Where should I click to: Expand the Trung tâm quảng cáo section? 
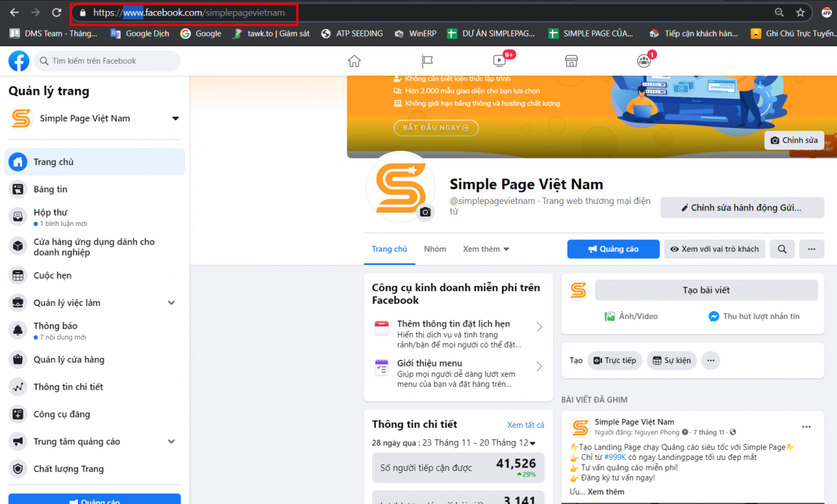171,442
